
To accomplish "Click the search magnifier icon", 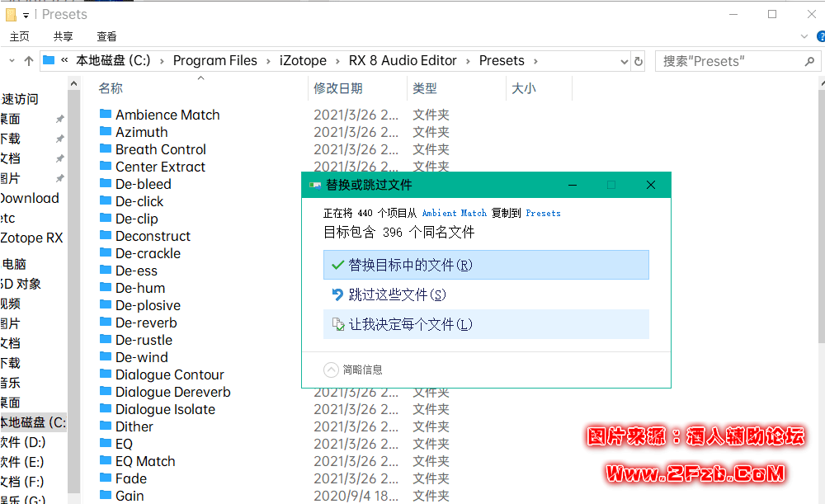I will [809, 61].
